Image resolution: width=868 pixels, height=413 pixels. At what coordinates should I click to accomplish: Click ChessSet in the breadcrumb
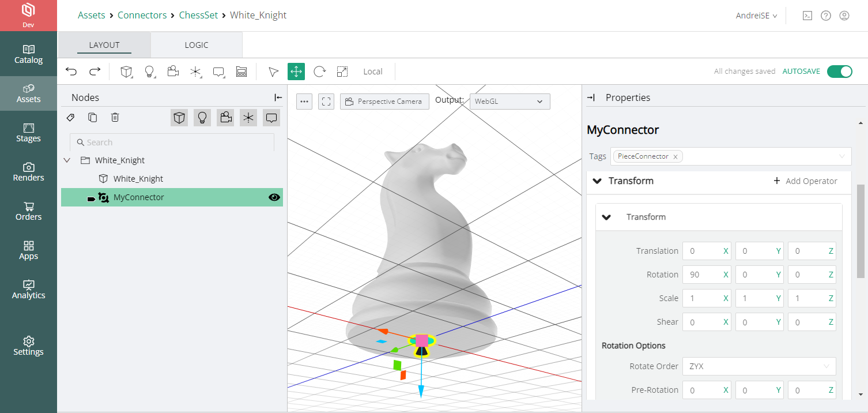[198, 15]
